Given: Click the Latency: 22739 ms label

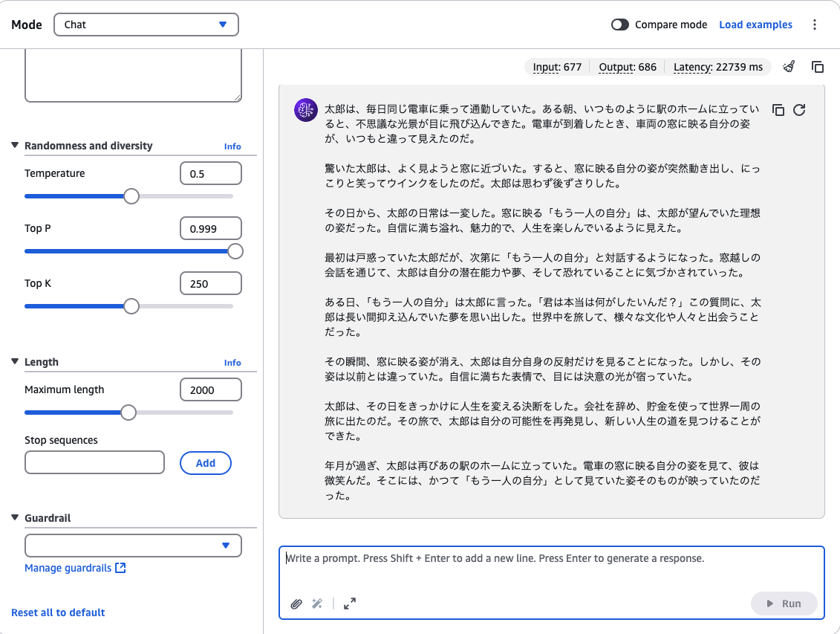Looking at the screenshot, I should [x=718, y=67].
